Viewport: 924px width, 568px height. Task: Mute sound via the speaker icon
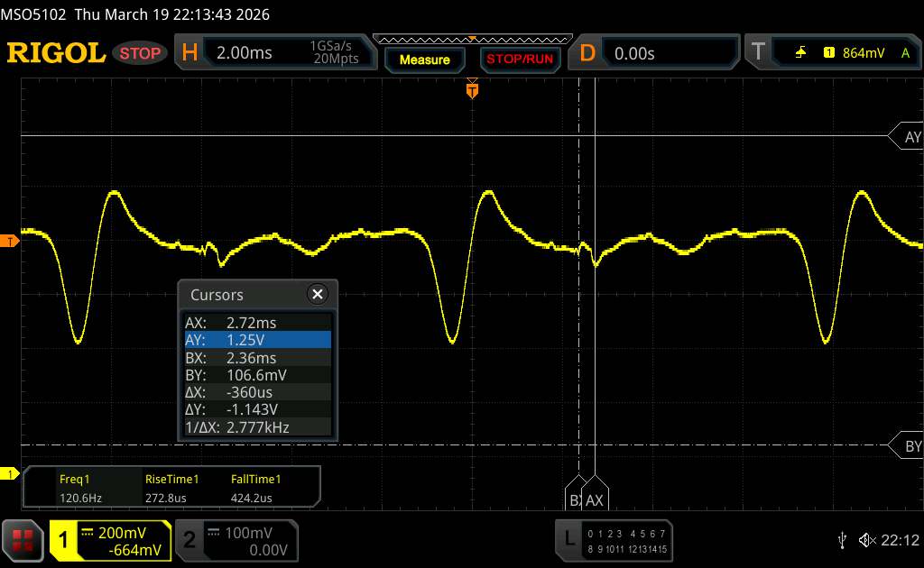pos(866,540)
